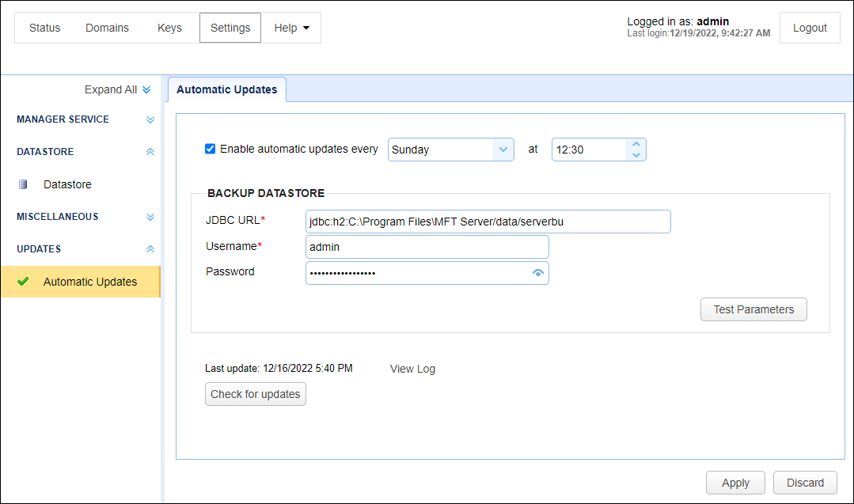Open the Domains tab
Image resolution: width=854 pixels, height=504 pixels.
(108, 28)
